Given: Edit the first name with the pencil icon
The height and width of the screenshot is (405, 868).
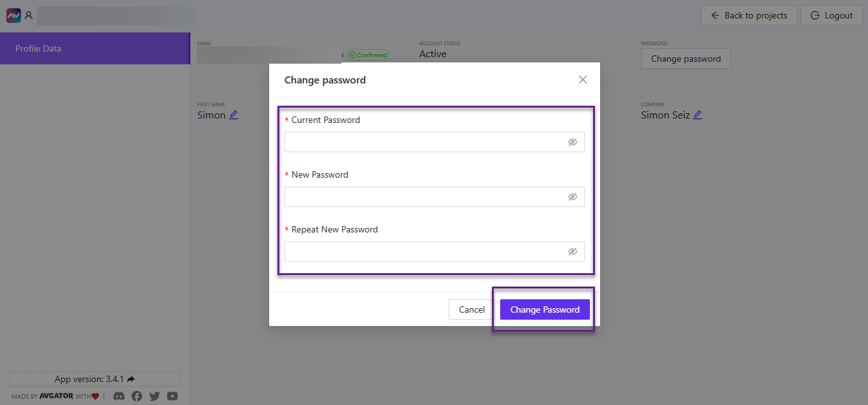Looking at the screenshot, I should 233,115.
